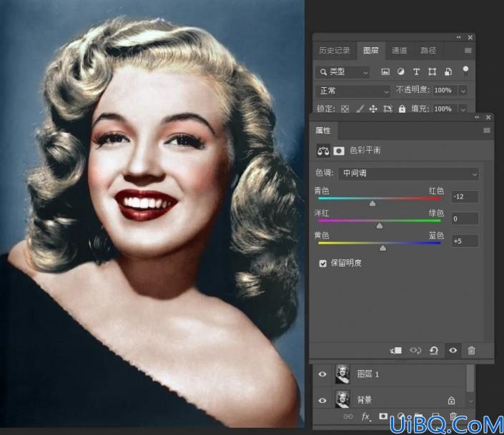
Task: Click the lock all icon
Action: 402,109
